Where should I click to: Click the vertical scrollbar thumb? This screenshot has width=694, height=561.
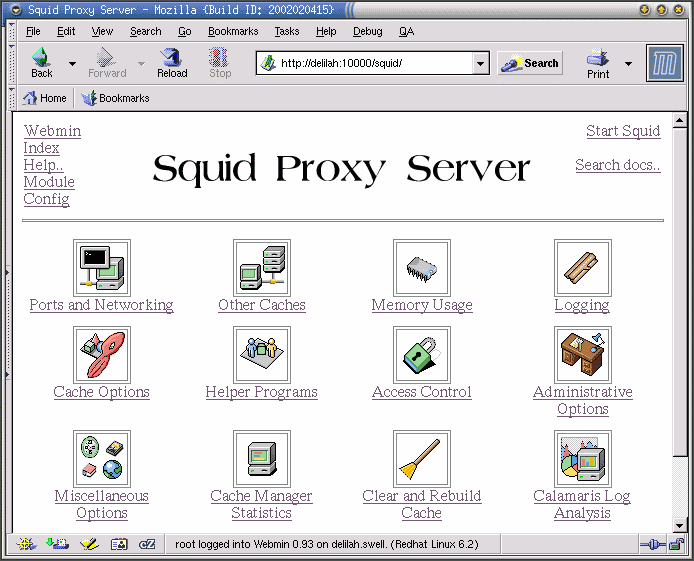tap(680, 292)
